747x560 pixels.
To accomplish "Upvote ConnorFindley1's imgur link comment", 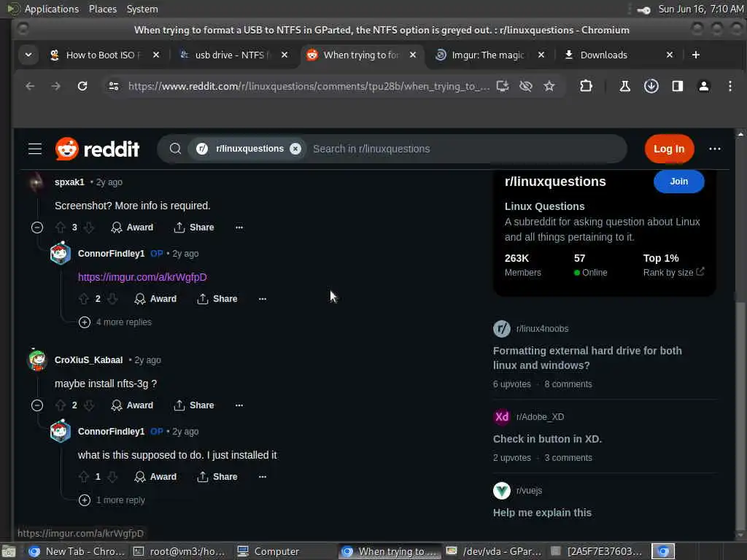I will click(x=84, y=299).
